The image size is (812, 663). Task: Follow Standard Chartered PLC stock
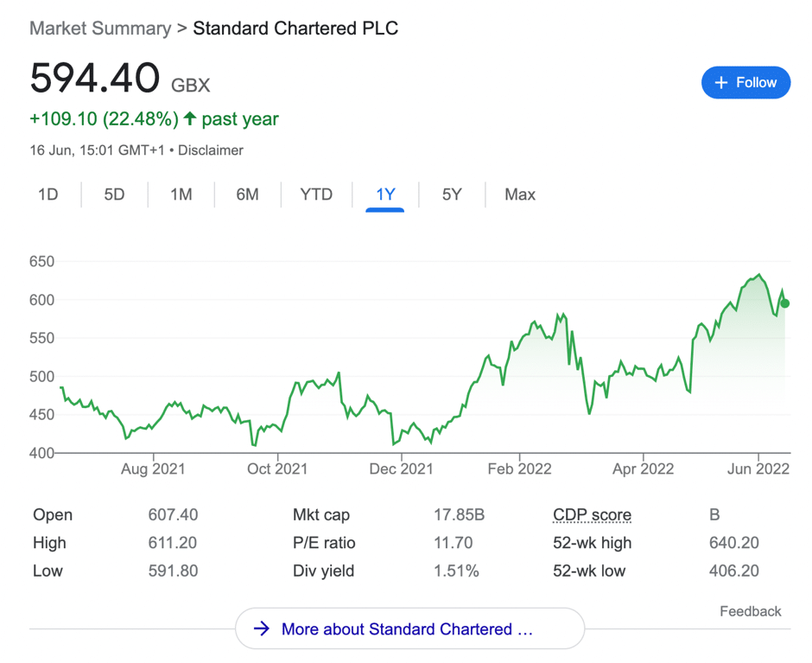pos(745,83)
